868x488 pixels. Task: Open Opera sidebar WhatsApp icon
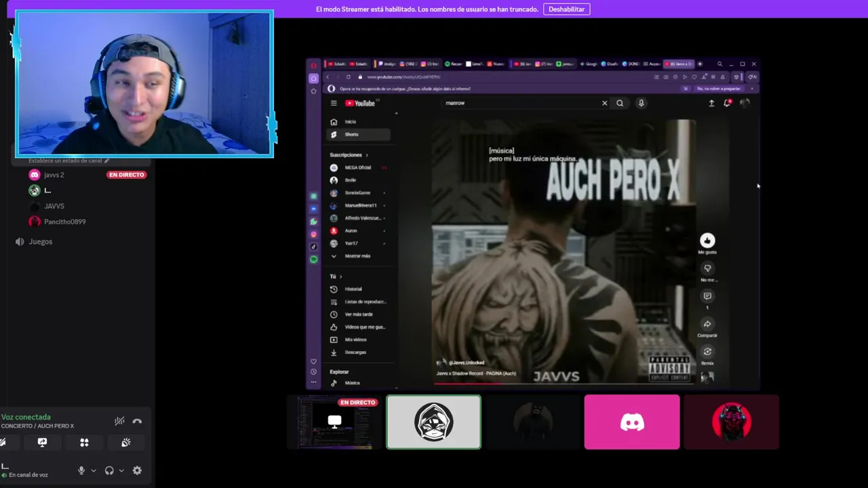pos(313,222)
